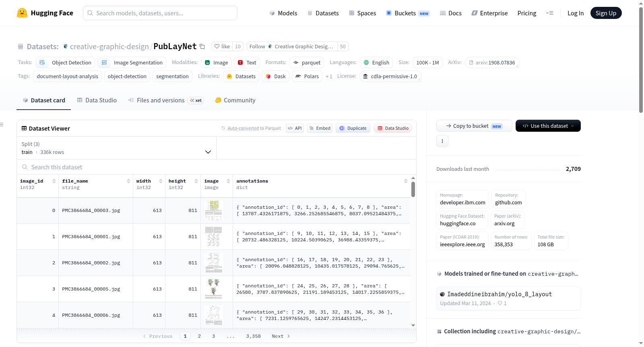Open the arxiv:1908.07836 paper tag

coord(492,62)
